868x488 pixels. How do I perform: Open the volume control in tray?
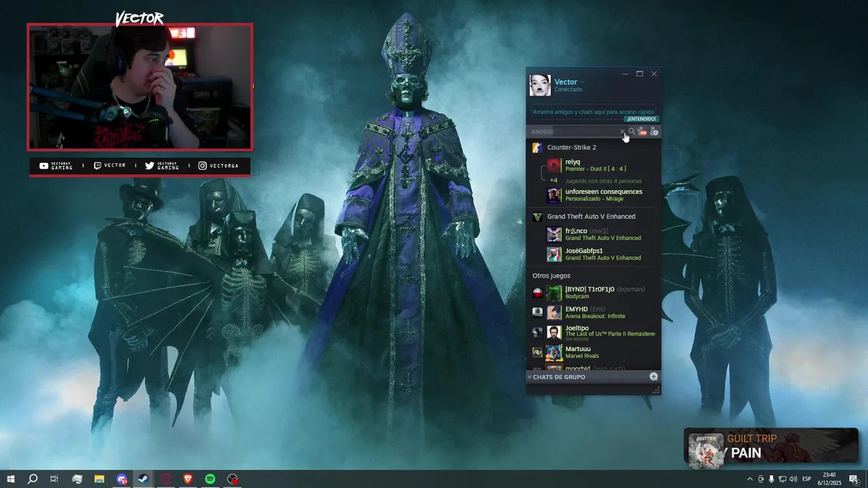793,479
